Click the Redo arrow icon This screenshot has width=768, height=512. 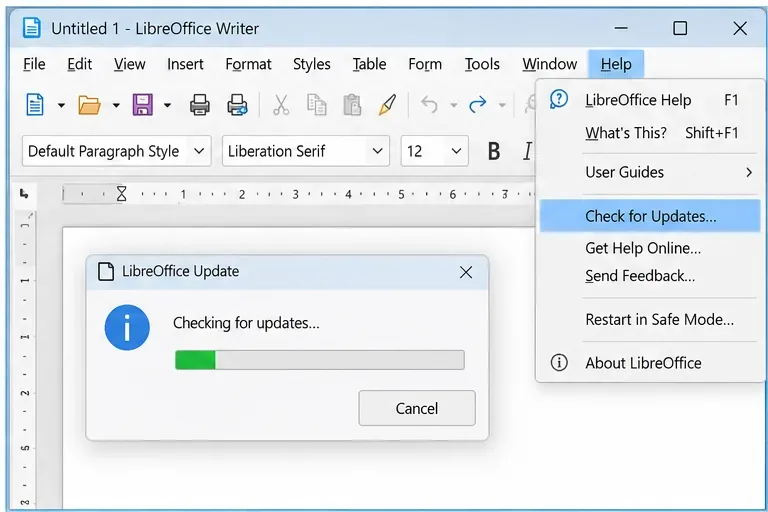478,104
